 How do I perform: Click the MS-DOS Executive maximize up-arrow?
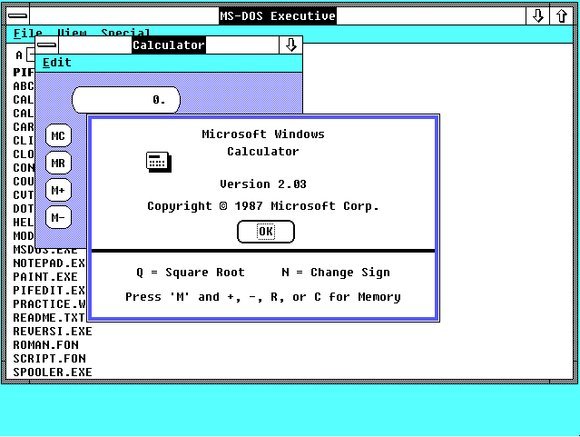[x=562, y=16]
